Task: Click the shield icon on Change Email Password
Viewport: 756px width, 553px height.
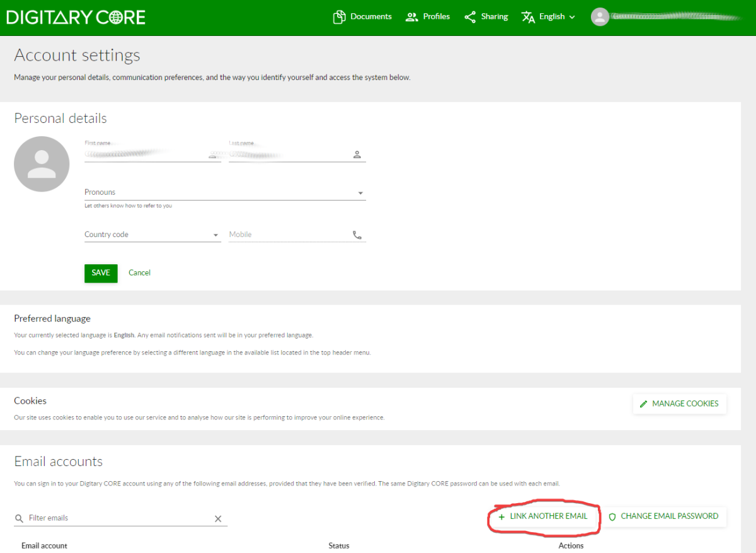Action: tap(612, 516)
